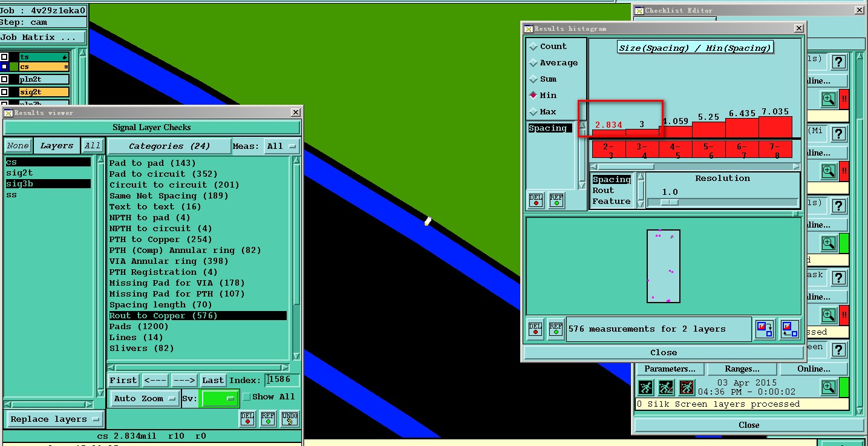Click the topmost question mark help icon

pos(838,62)
